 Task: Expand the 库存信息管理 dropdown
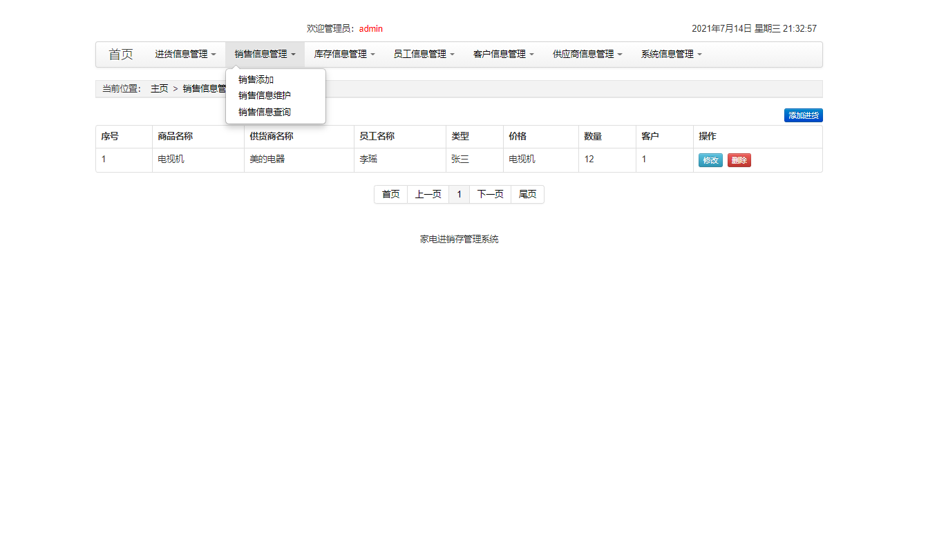pos(343,54)
